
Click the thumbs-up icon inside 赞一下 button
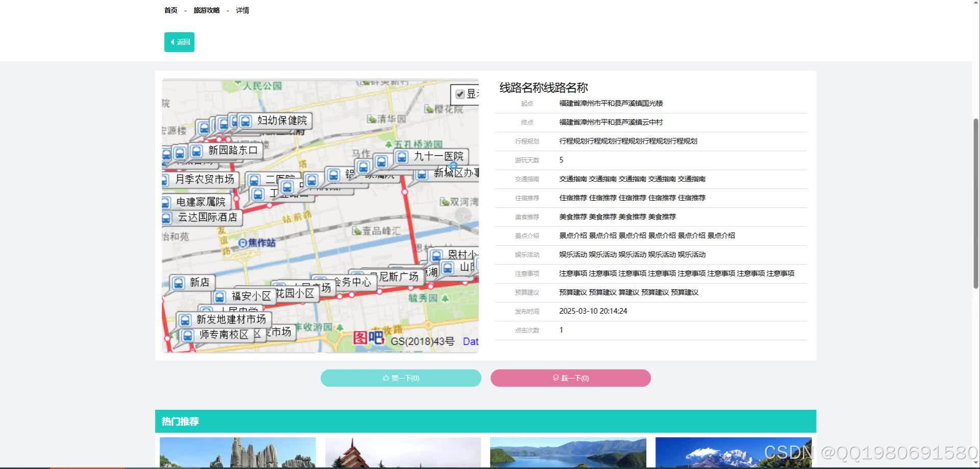386,378
